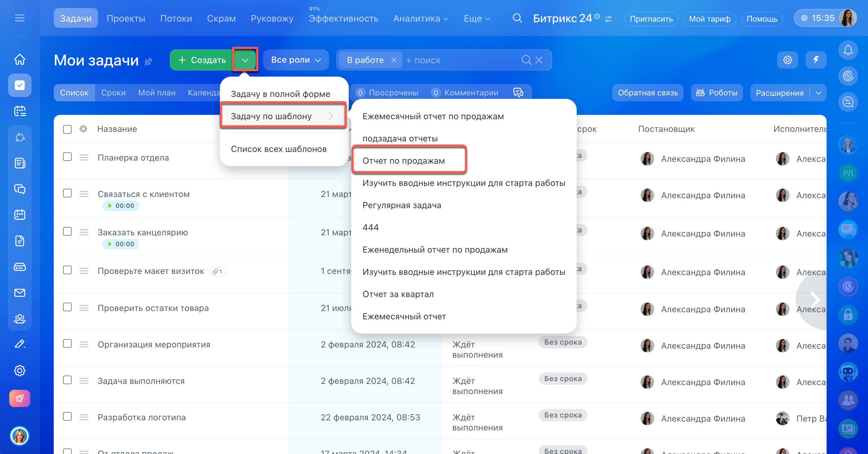The image size is (868, 454).
Task: Click the lightning bolt automation button
Action: (x=815, y=60)
